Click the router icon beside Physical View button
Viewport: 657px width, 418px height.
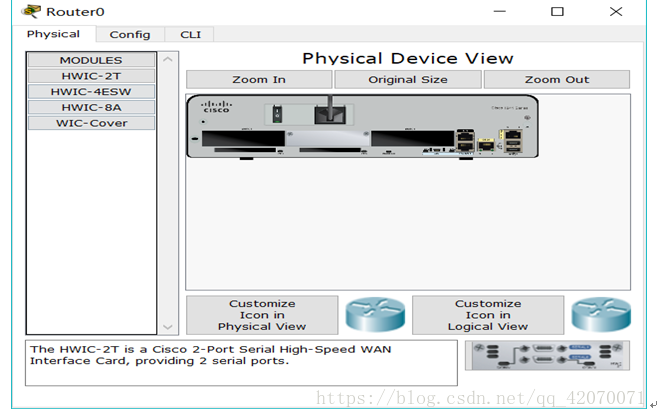click(x=375, y=315)
